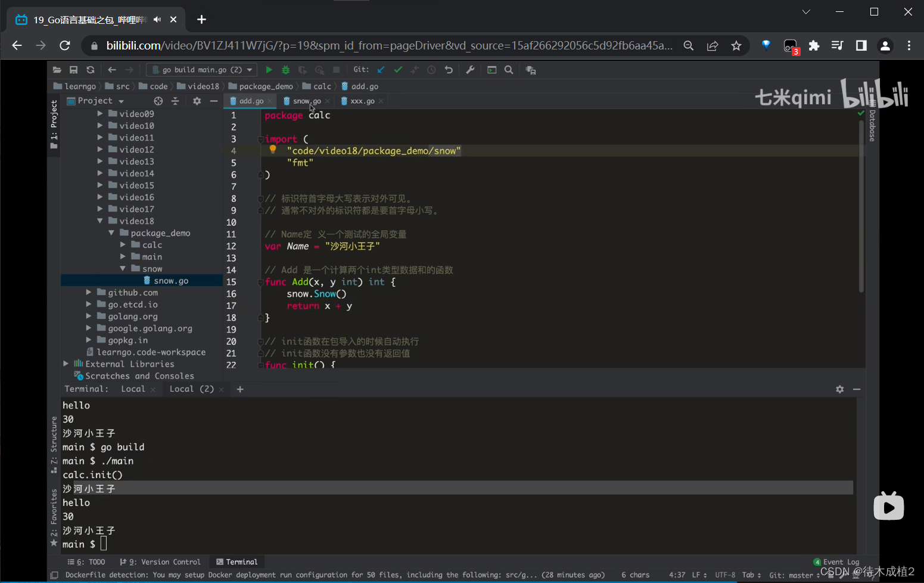Open file icon in IDE toolbar
The height and width of the screenshot is (583, 924).
coord(57,70)
